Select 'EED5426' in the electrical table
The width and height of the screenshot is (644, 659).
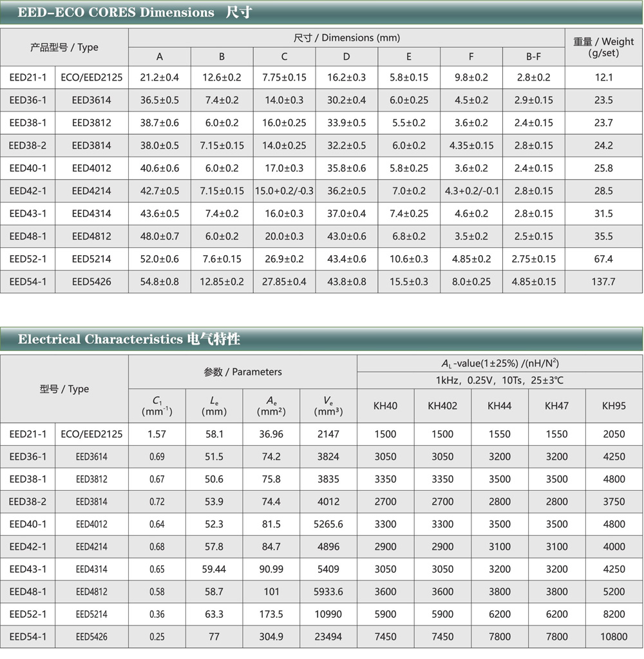tap(91, 636)
